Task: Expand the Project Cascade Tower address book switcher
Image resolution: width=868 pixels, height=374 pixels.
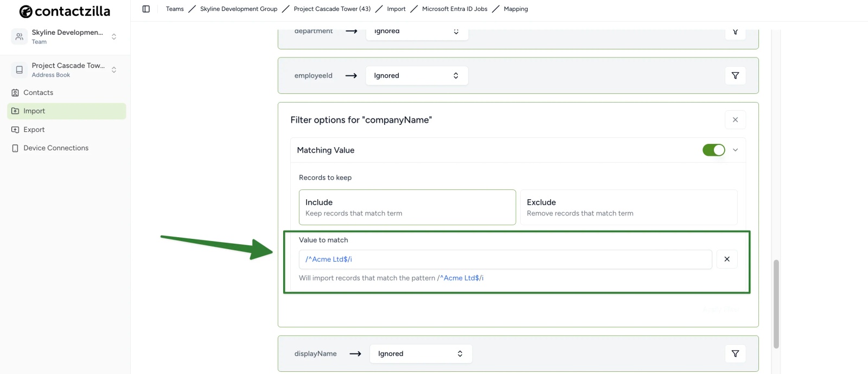Action: 113,69
